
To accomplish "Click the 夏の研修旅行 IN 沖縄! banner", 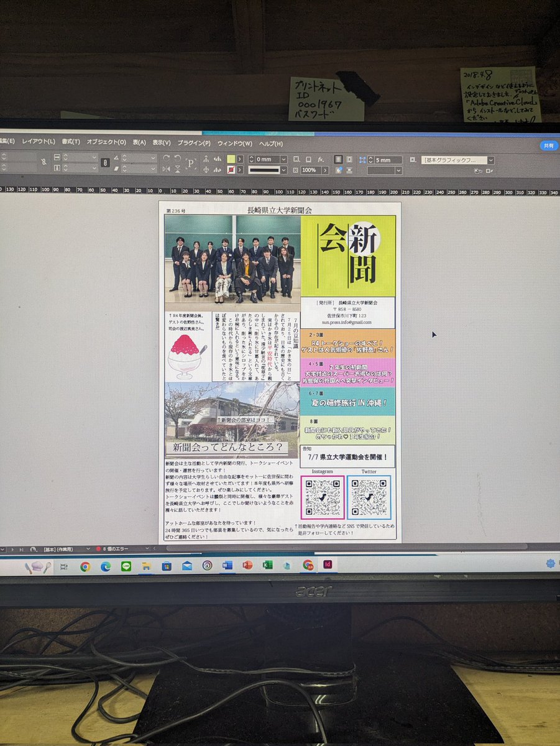I will coord(347,403).
